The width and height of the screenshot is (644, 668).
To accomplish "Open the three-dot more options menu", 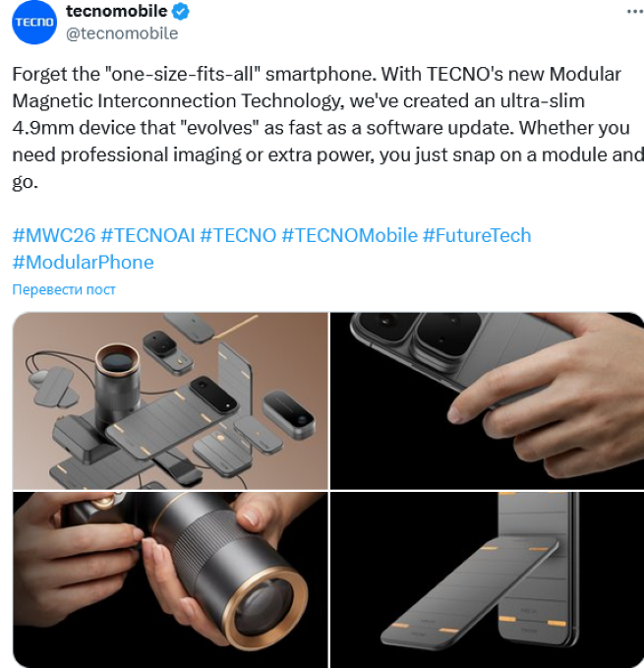I will pos(635,12).
